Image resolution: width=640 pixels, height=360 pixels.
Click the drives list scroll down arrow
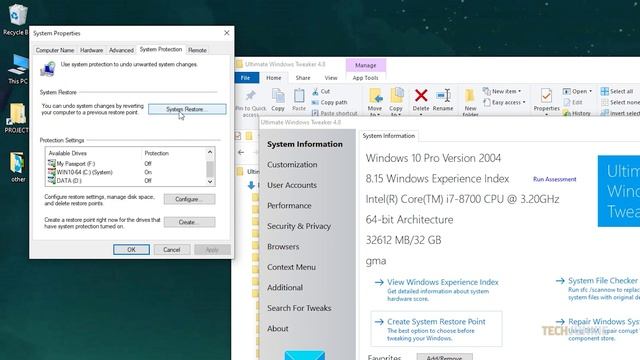210,182
